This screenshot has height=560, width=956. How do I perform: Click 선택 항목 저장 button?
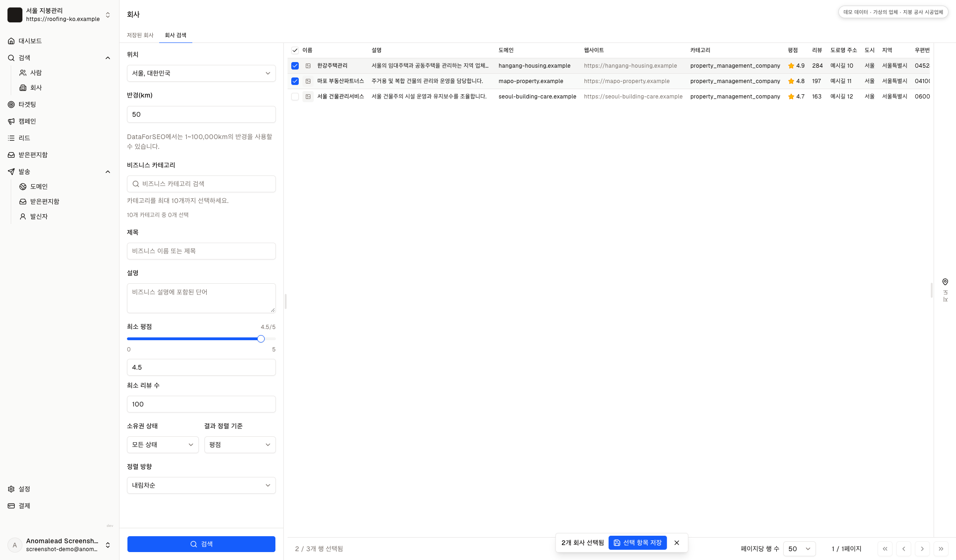tap(638, 543)
